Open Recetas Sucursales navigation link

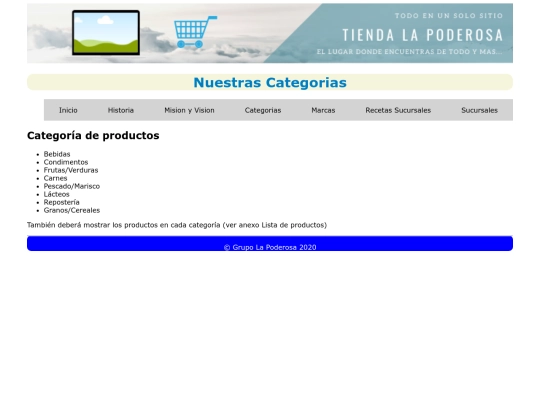(398, 110)
